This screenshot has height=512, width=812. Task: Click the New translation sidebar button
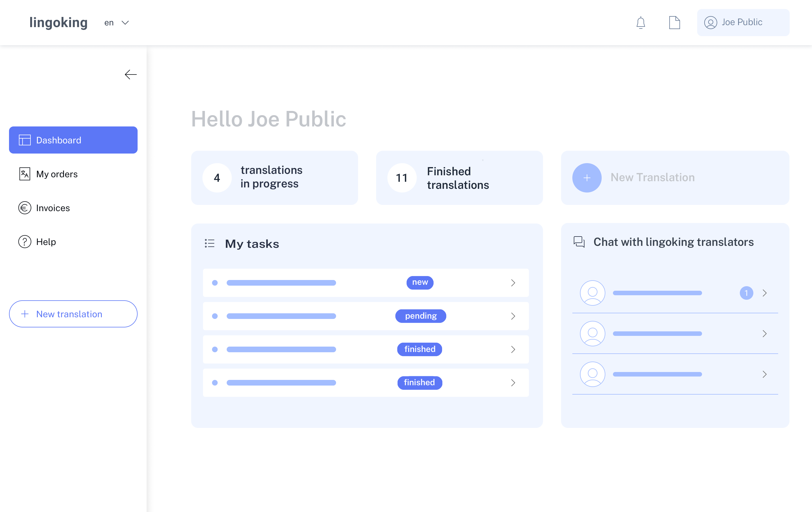[73, 314]
